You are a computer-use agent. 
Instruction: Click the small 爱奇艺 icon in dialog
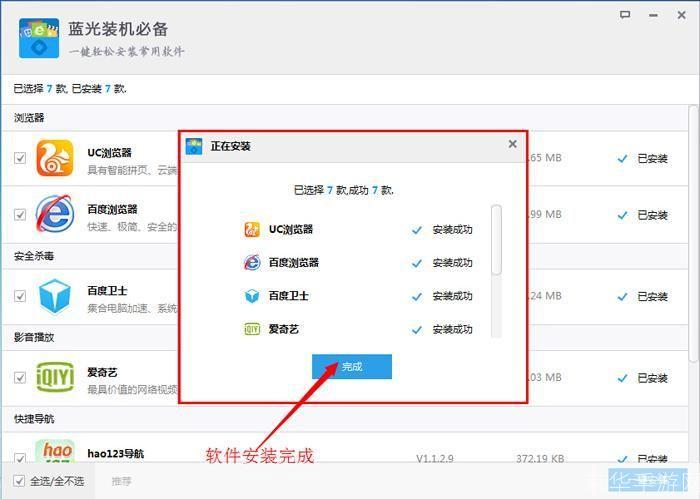252,329
